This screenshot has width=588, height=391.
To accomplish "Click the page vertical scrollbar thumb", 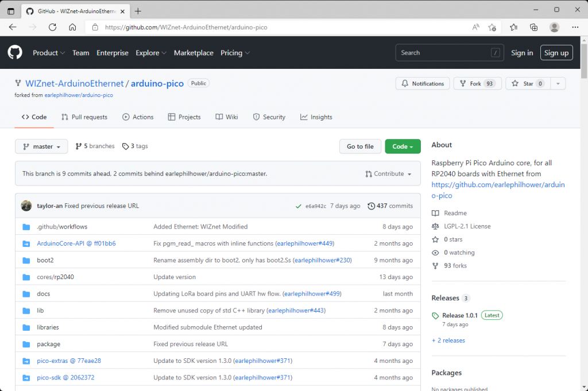I will [584, 60].
